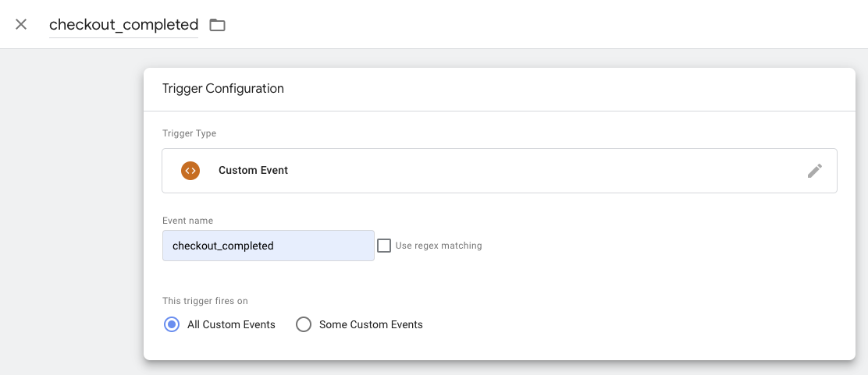Select the All Custom Events radio button

pyautogui.click(x=172, y=324)
